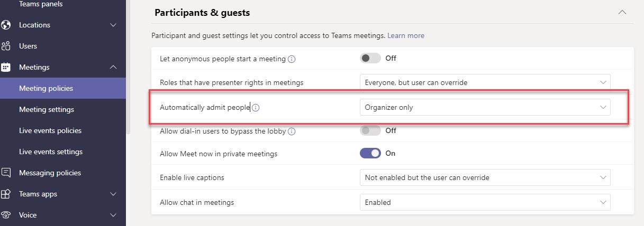The width and height of the screenshot is (644, 226).
Task: Open the Enable live captions dropdown
Action: pos(484,177)
